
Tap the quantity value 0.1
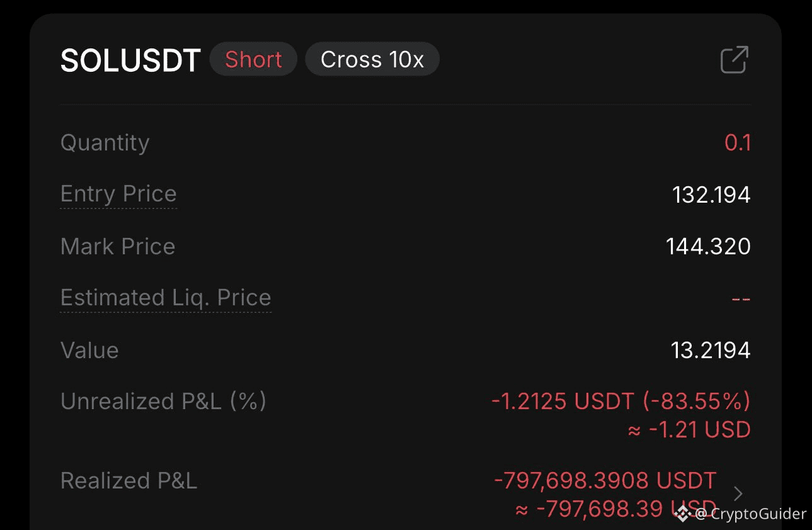pos(737,143)
